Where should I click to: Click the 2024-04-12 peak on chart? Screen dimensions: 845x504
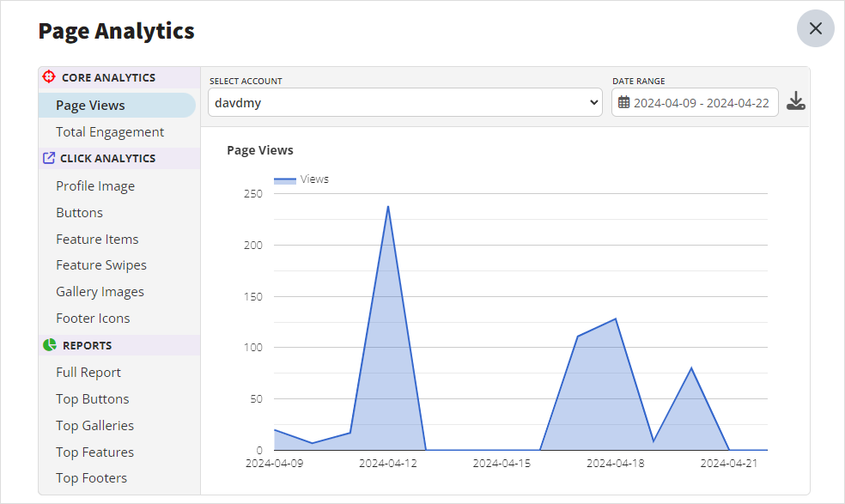tap(388, 206)
